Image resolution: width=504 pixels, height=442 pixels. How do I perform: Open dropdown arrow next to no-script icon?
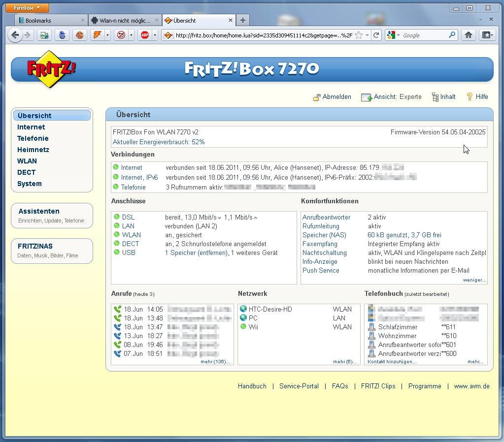[x=131, y=35]
